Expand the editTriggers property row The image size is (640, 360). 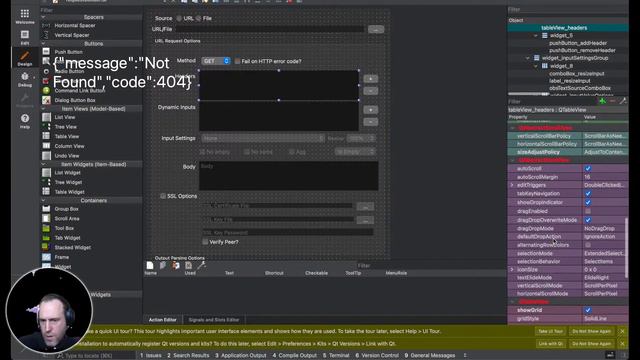pyautogui.click(x=512, y=185)
